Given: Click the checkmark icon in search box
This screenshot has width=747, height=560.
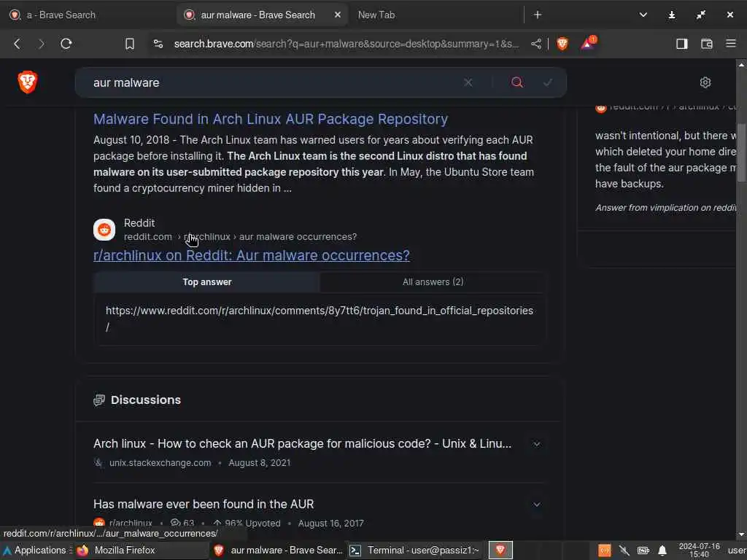Looking at the screenshot, I should point(548,82).
